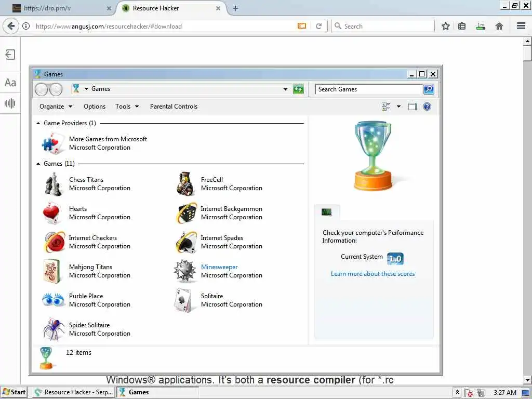Go back with the browser back arrow
Screen dimensions: 532x399
point(11,26)
